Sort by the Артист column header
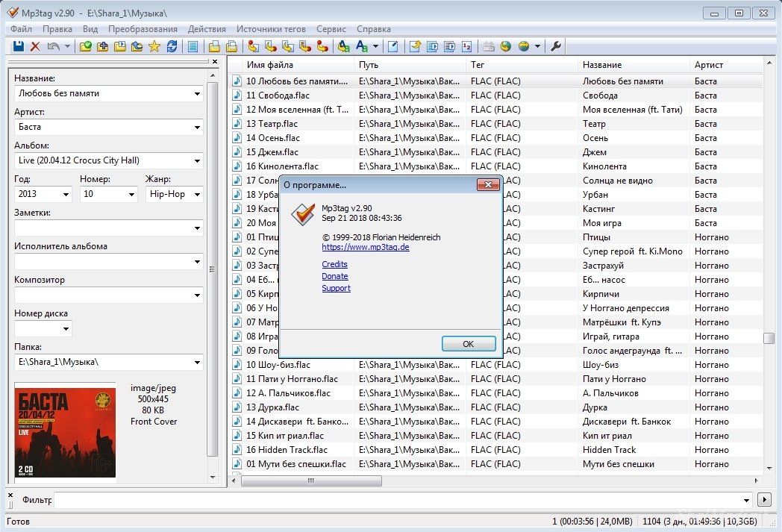 point(727,65)
